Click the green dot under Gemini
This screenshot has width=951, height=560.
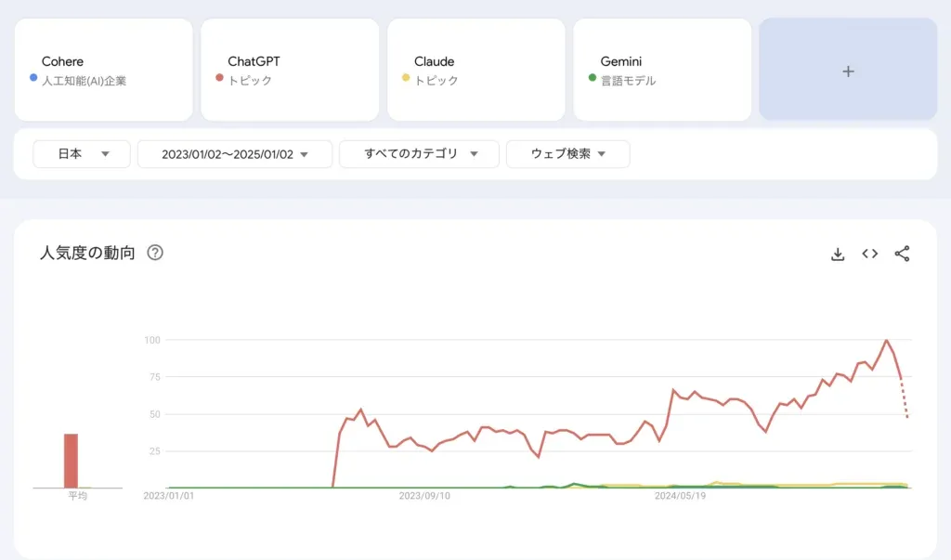(592, 78)
